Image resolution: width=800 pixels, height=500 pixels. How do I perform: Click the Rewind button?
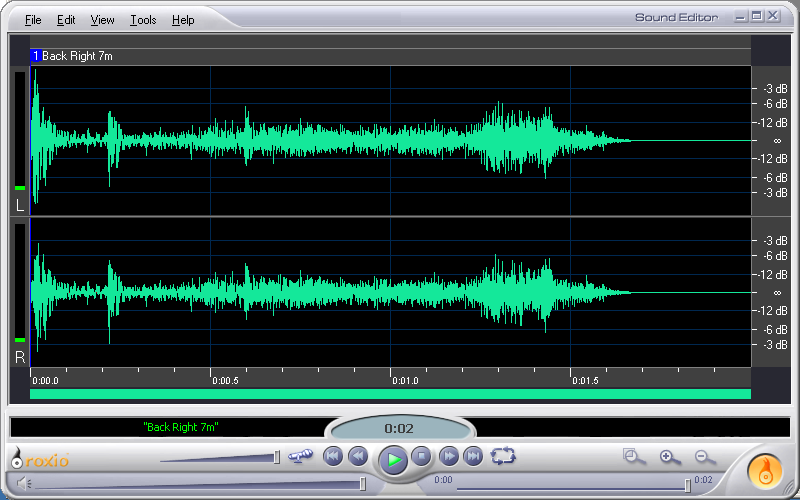358,457
